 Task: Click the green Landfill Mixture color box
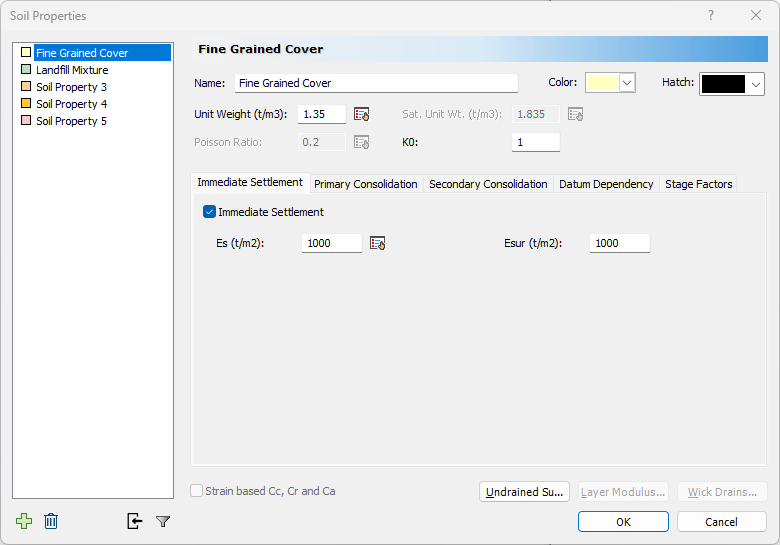(26, 69)
